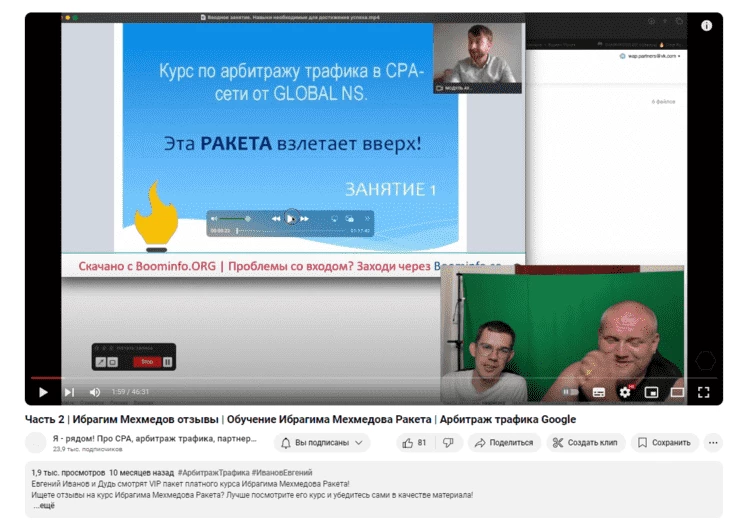Open channel name Я - рядом! link

(154, 438)
